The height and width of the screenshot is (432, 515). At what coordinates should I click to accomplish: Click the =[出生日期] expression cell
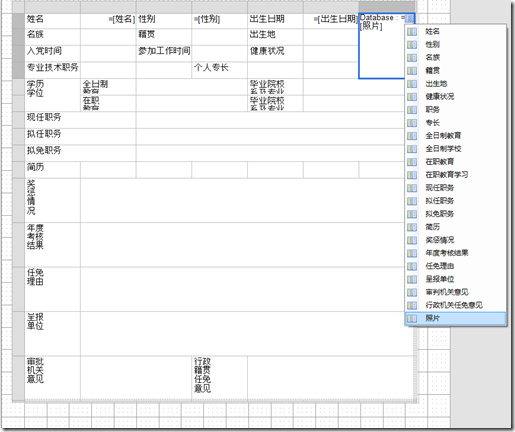click(331, 20)
